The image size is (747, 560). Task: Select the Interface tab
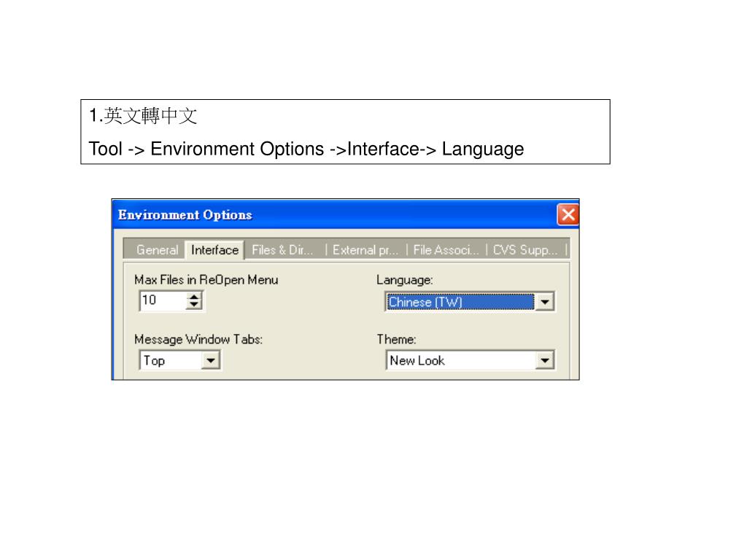click(214, 250)
